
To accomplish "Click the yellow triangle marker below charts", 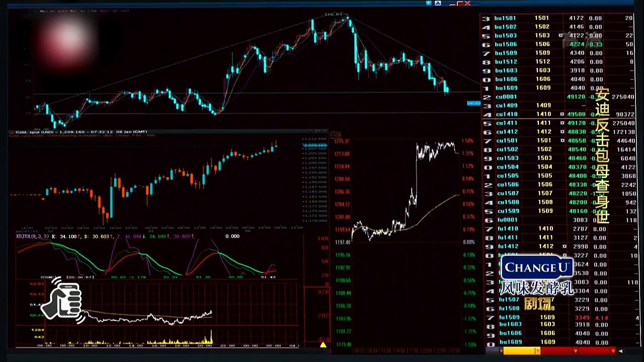I will click(323, 344).
